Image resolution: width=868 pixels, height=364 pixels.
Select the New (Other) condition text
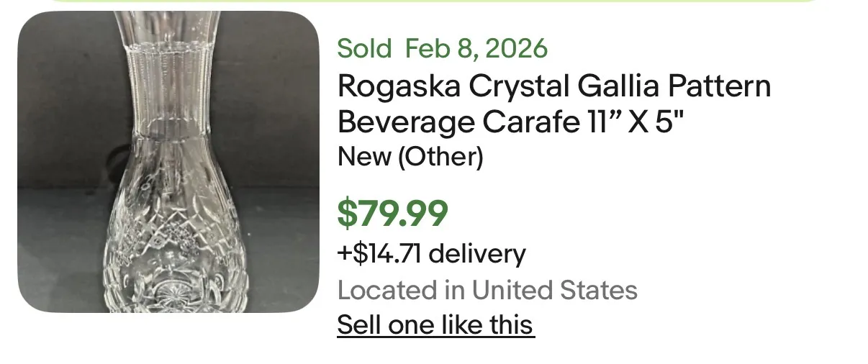point(410,156)
